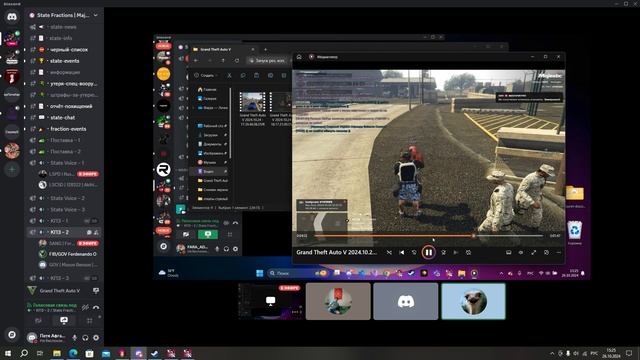Image resolution: width=640 pixels, height=360 pixels.
Task: Open File Explorer from taskbar
Action: [57, 353]
